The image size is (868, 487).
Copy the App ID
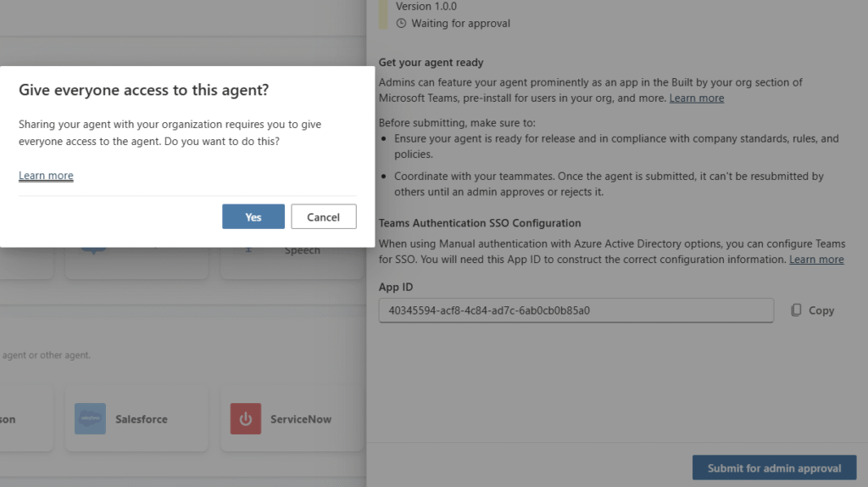[812, 311]
